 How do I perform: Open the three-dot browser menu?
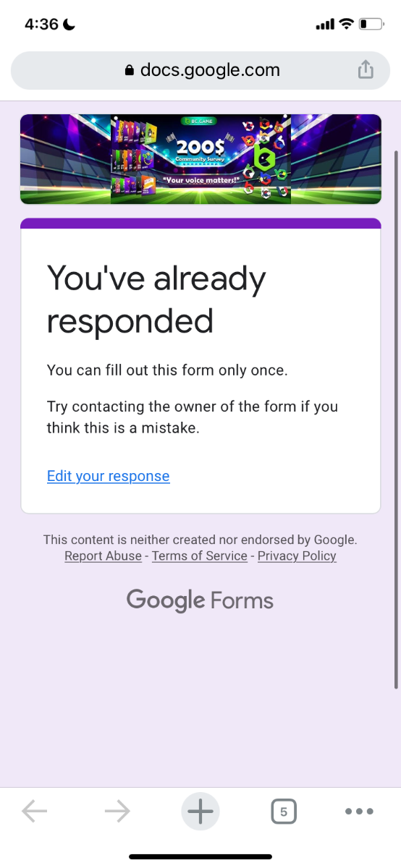pos(359,812)
